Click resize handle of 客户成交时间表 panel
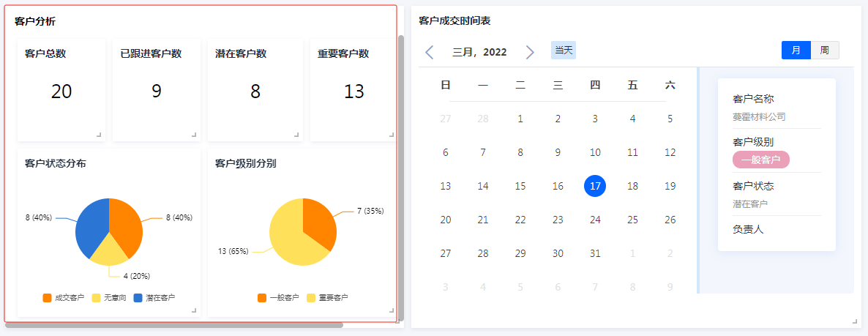 (854, 321)
